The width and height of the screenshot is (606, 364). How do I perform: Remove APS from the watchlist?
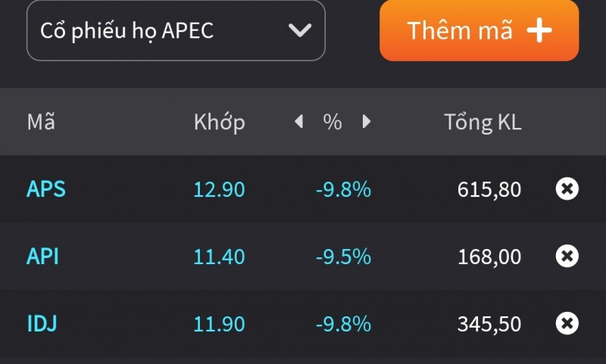(567, 188)
